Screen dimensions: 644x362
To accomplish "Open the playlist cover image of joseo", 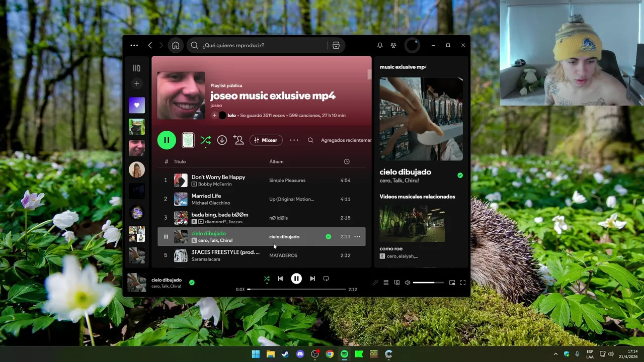I will 181,96.
